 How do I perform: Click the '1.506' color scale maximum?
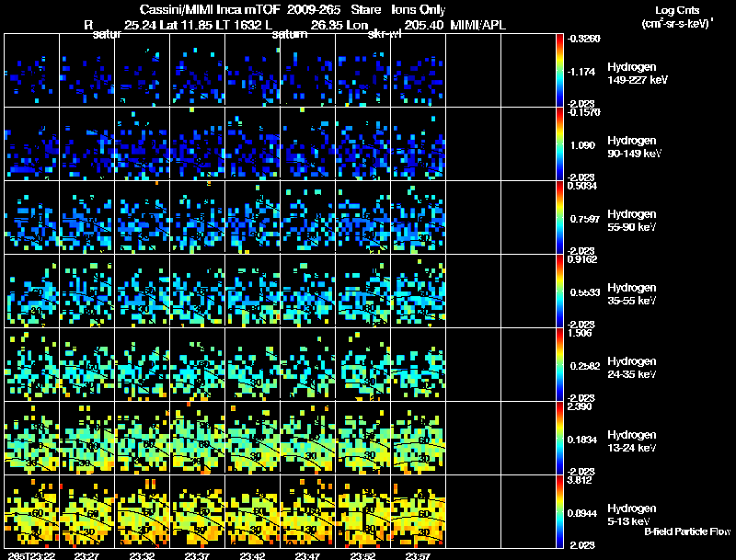click(x=580, y=333)
